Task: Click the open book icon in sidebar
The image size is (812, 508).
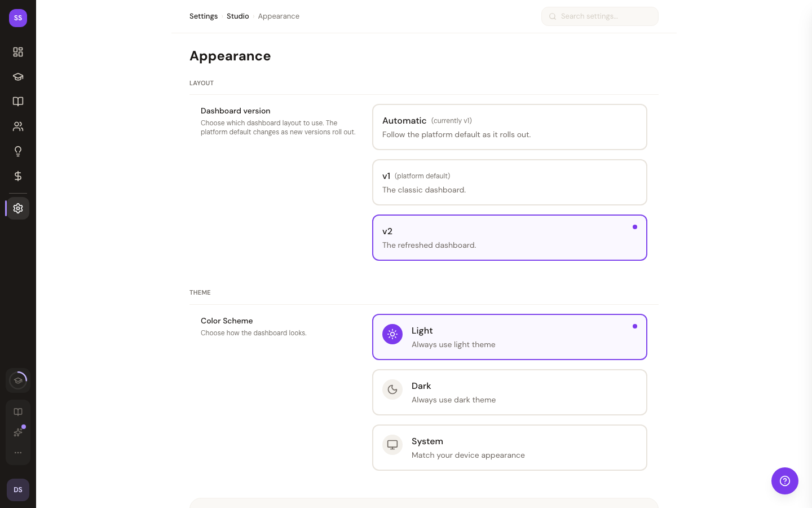Action: (18, 102)
